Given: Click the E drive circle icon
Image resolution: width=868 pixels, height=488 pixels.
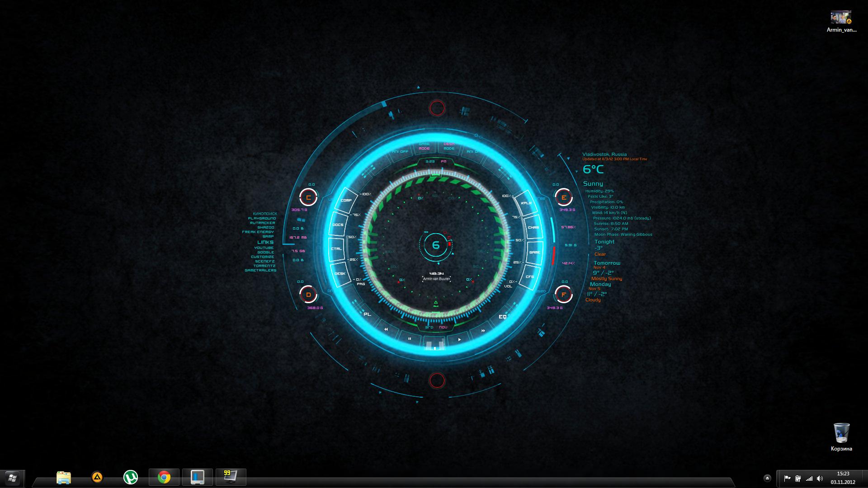Looking at the screenshot, I should pos(564,197).
